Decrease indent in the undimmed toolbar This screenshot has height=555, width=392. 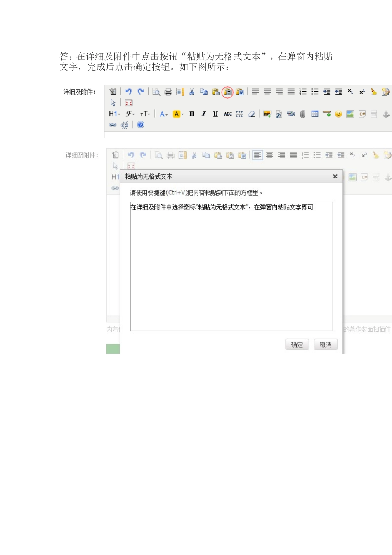tap(339, 92)
